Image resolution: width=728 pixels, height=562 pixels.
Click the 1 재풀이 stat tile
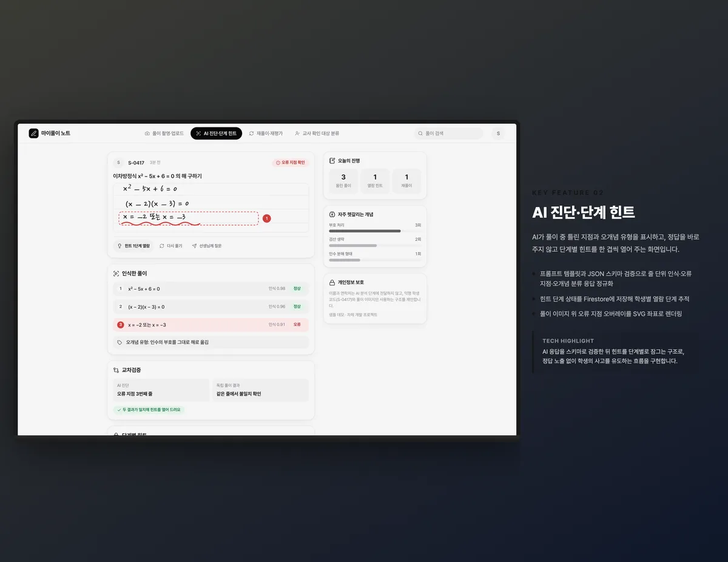[406, 181]
